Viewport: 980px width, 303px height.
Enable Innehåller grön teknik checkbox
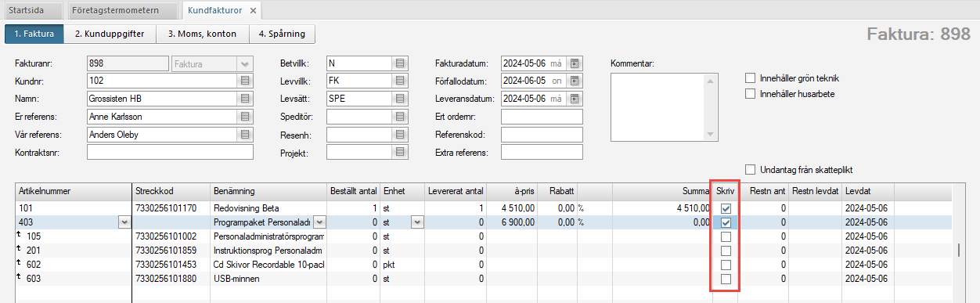(751, 78)
